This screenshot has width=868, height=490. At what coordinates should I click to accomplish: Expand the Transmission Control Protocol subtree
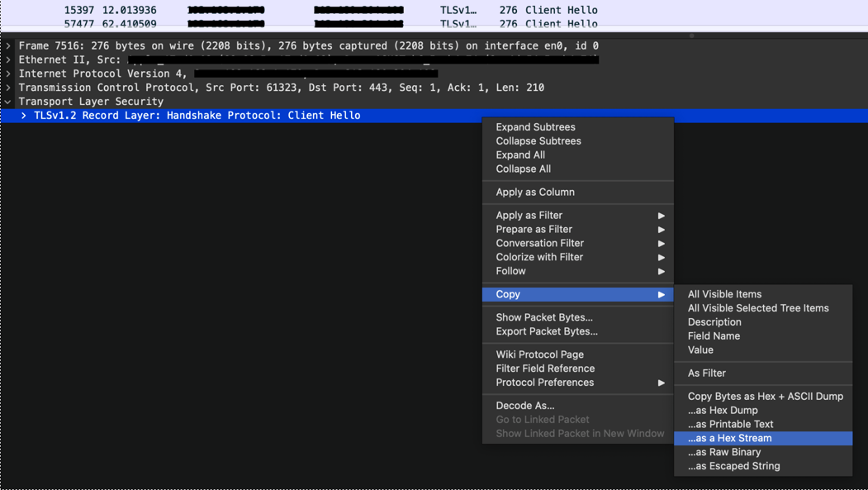click(x=7, y=87)
